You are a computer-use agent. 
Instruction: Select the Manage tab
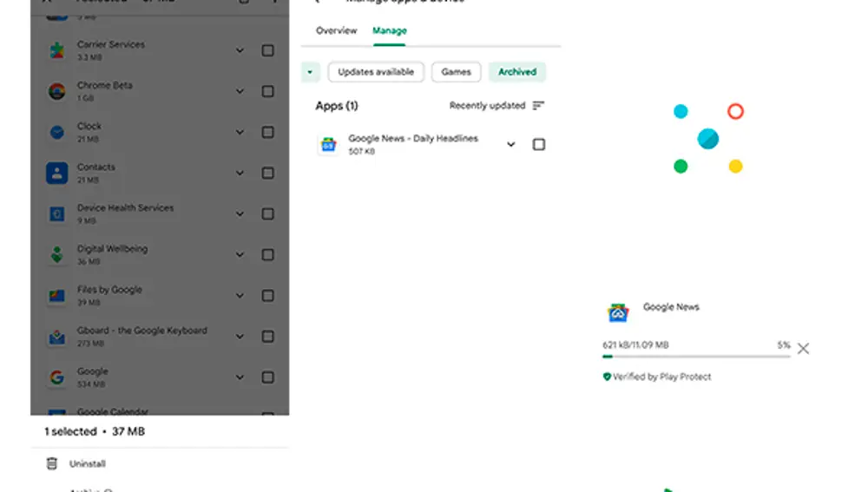coord(390,30)
